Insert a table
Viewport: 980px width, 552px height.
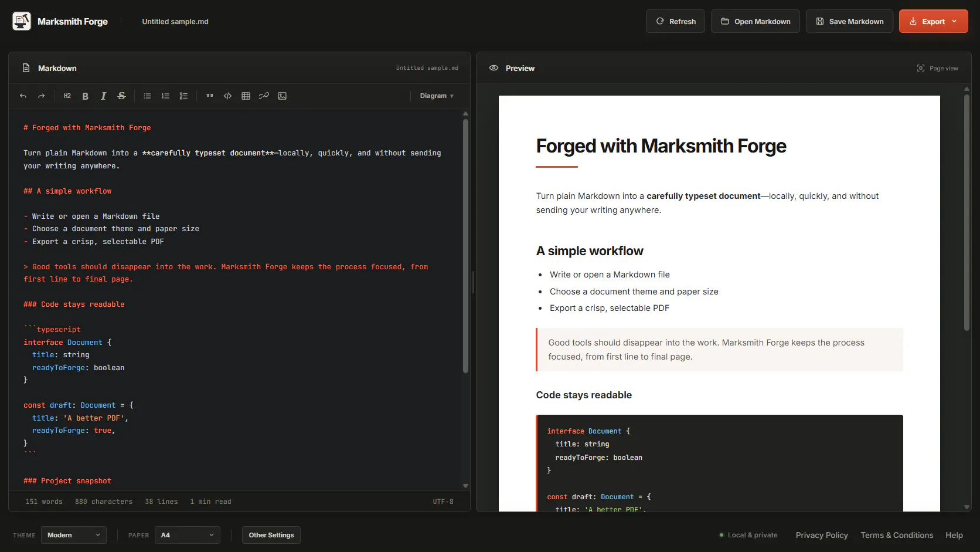(x=246, y=96)
